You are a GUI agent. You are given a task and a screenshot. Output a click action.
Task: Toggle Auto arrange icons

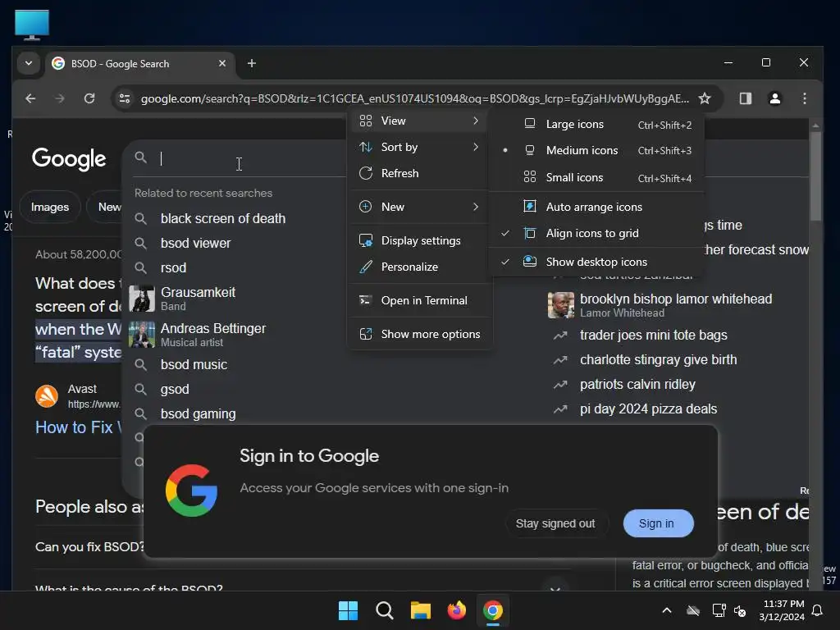[x=597, y=207]
